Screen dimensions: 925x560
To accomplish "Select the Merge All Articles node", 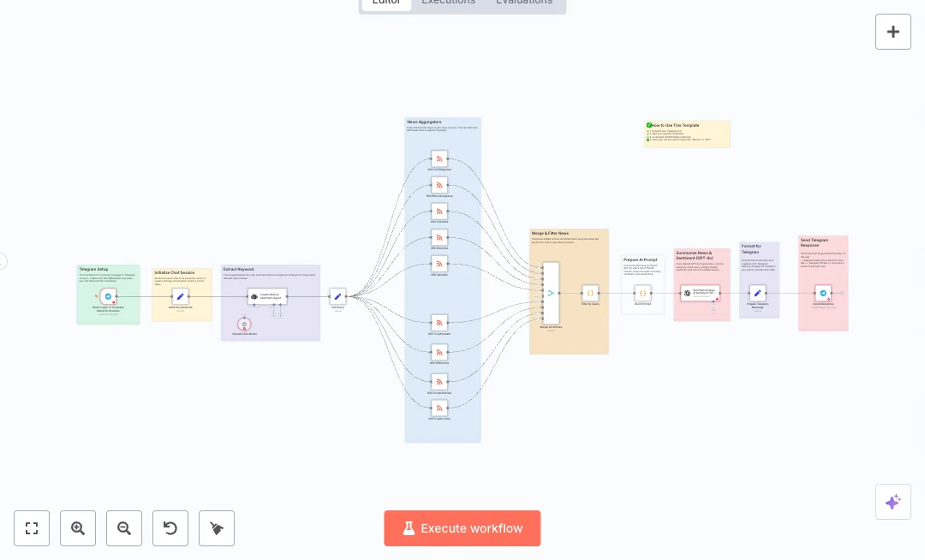I will [551, 294].
